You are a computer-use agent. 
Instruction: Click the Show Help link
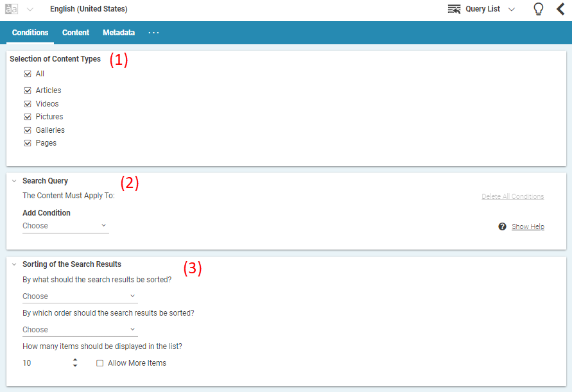coord(528,226)
